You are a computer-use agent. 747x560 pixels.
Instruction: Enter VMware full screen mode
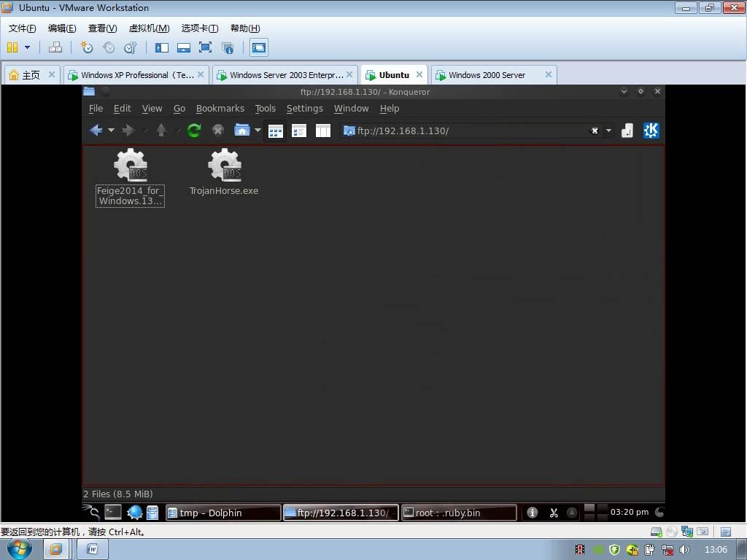[x=205, y=47]
